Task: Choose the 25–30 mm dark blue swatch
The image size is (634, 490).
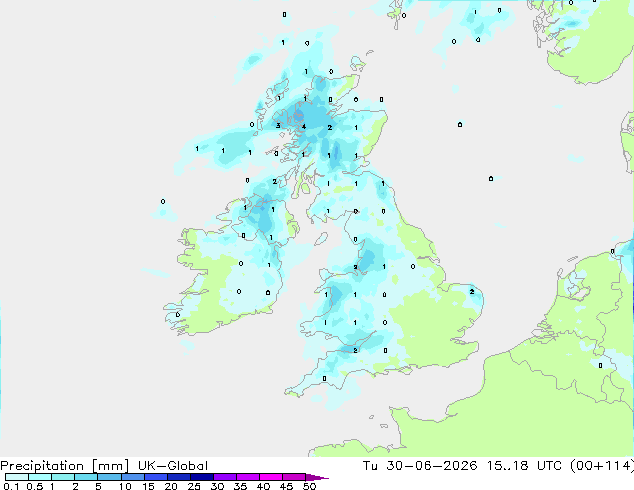Action: pyautogui.click(x=201, y=477)
